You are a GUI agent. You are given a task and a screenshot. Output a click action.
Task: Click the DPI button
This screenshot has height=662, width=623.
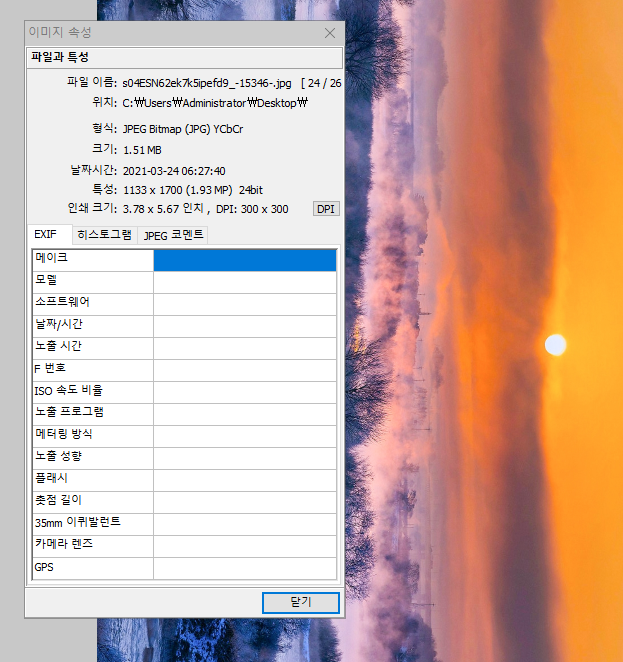click(326, 209)
